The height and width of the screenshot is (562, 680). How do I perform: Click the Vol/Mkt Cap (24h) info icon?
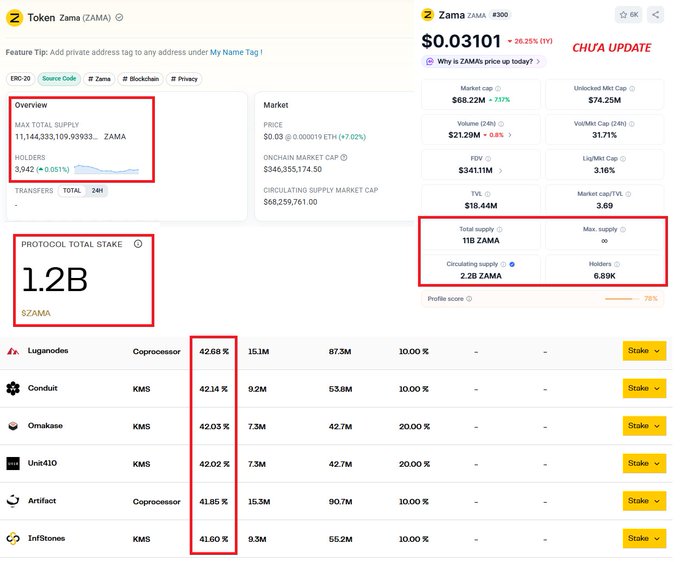pos(631,124)
